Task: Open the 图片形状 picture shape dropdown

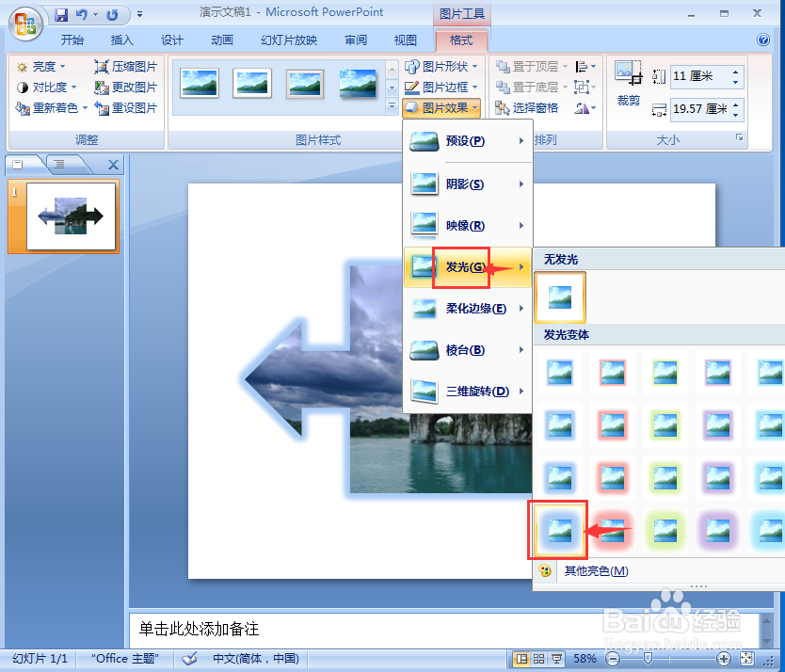Action: coord(441,67)
